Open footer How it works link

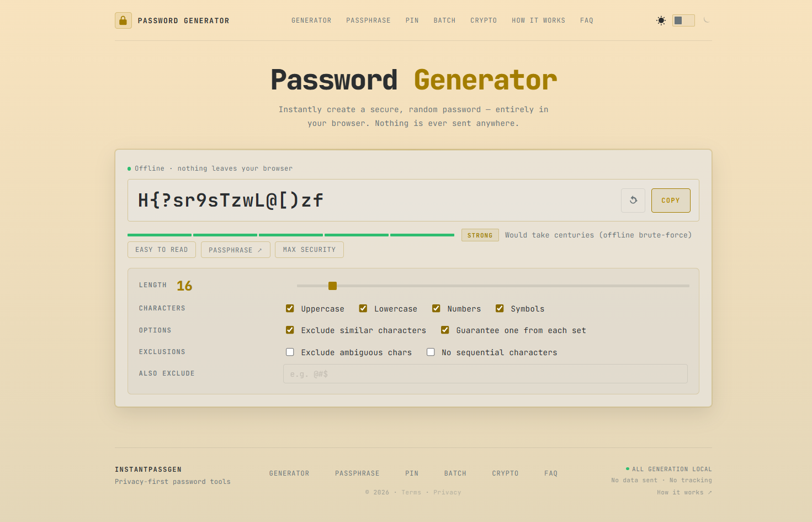click(684, 492)
